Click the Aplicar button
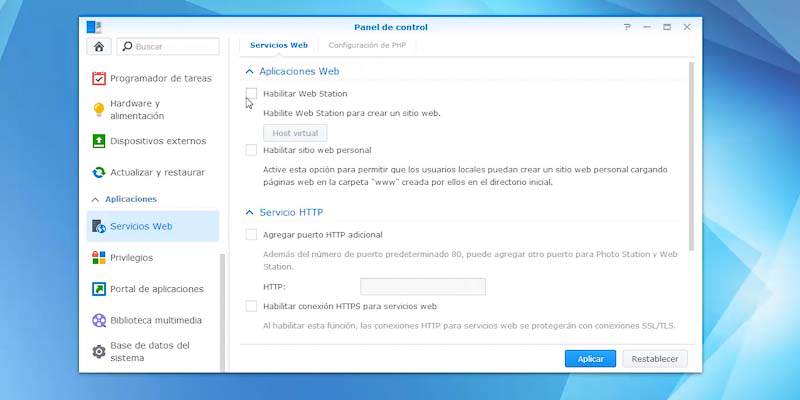The height and width of the screenshot is (400, 800). pos(590,359)
